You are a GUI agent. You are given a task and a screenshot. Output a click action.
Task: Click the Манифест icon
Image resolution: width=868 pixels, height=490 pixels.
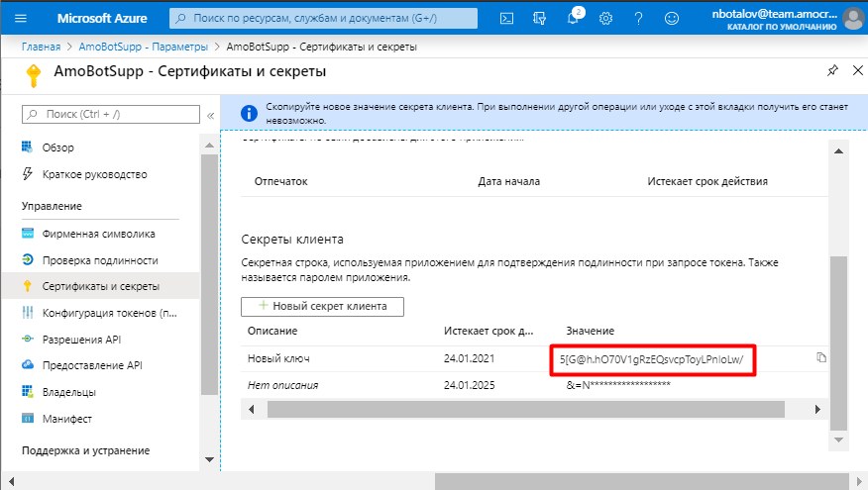[27, 418]
